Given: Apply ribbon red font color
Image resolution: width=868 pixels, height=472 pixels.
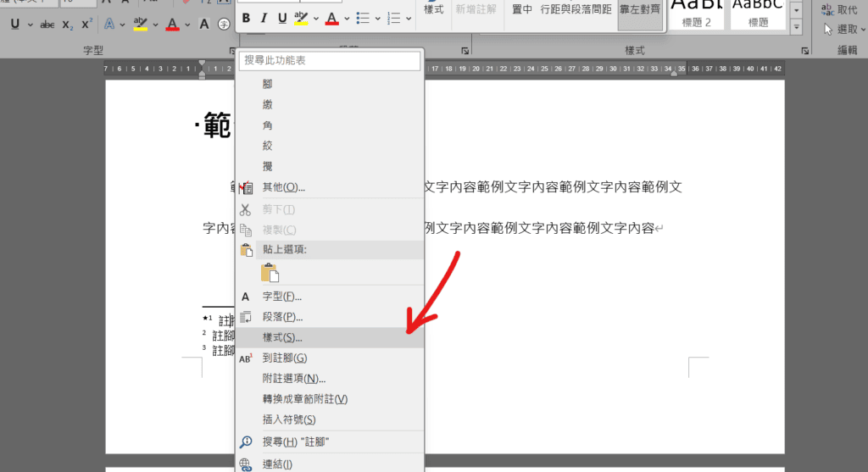Looking at the screenshot, I should pyautogui.click(x=172, y=24).
